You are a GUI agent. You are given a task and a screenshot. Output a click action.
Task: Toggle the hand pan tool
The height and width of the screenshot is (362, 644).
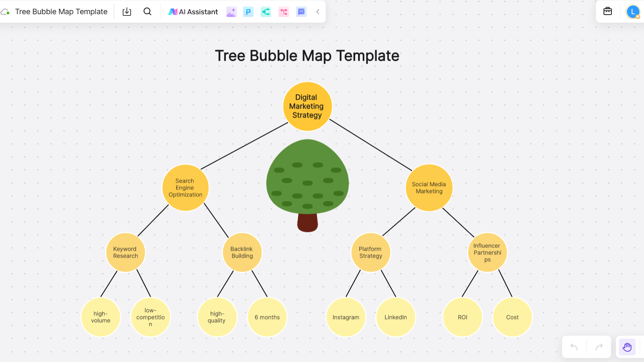[627, 347]
